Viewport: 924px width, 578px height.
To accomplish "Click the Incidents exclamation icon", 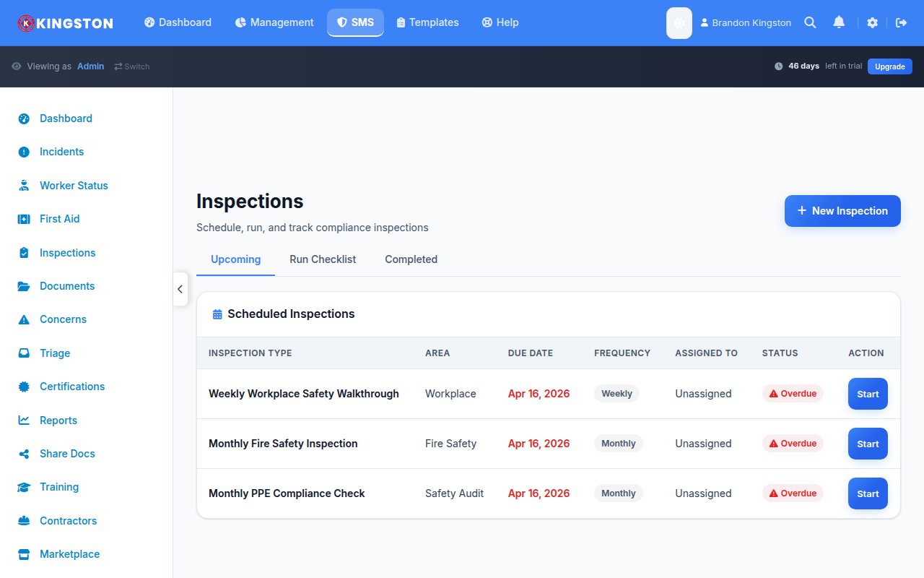I will 24,152.
